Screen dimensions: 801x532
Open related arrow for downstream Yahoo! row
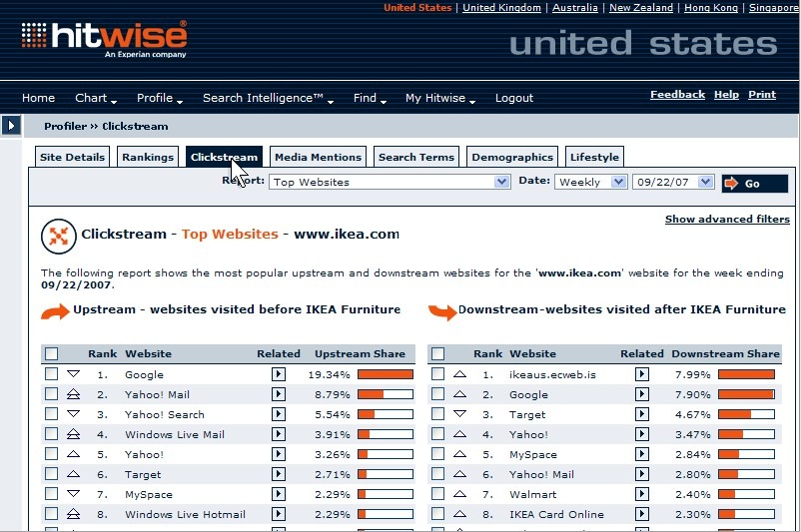click(x=642, y=434)
